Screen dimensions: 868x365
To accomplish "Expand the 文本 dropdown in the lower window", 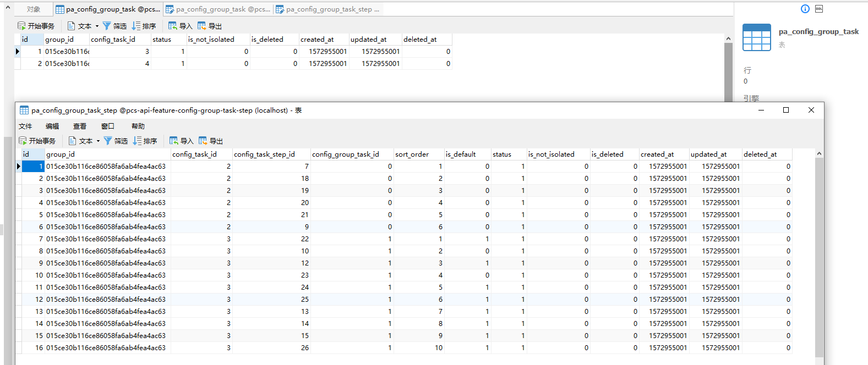I will click(98, 141).
